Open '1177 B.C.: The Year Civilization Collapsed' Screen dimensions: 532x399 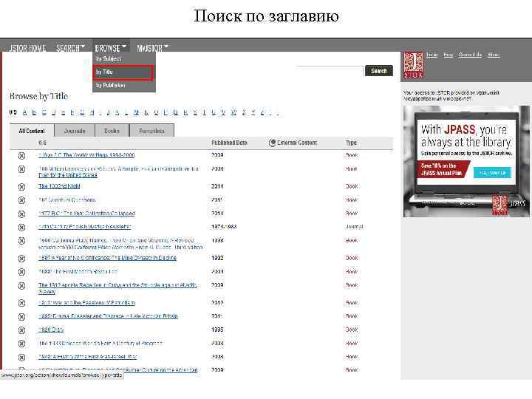click(x=86, y=214)
